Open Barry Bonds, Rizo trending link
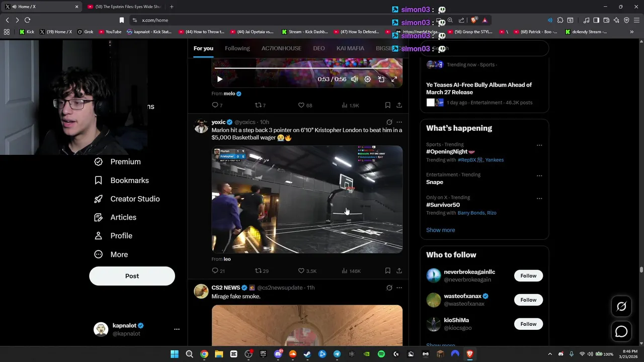This screenshot has width=644, height=362. [477, 213]
